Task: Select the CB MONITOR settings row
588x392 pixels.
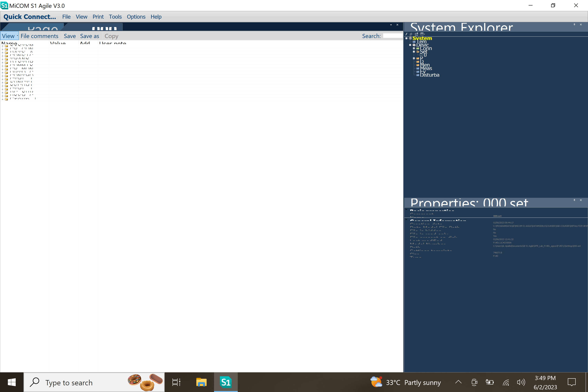Action: click(x=22, y=69)
